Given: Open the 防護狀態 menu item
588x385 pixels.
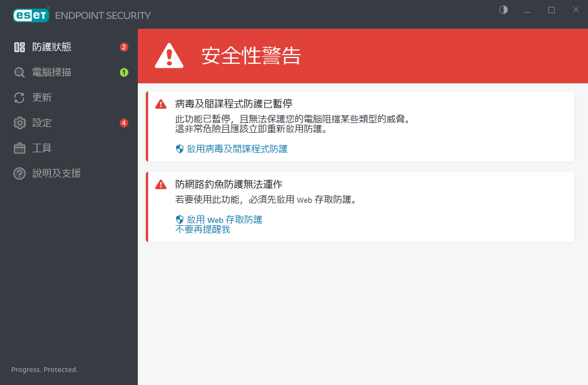Looking at the screenshot, I should coord(52,47).
